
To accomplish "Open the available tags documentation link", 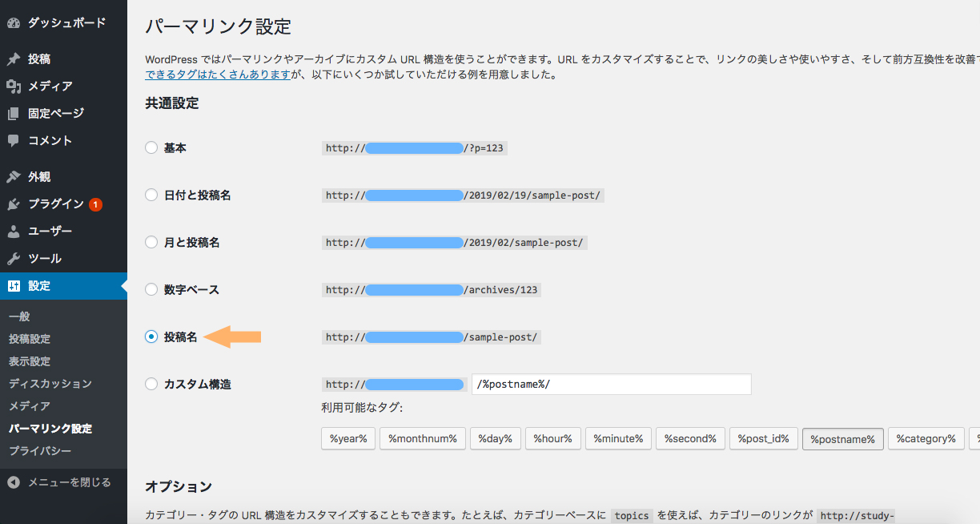I will pyautogui.click(x=217, y=75).
